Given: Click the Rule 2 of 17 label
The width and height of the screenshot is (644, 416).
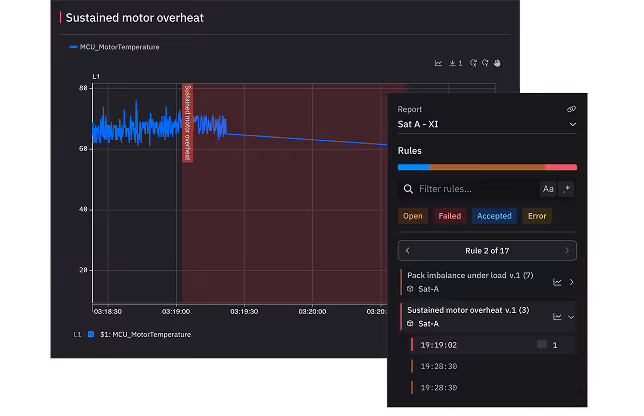Looking at the screenshot, I should pyautogui.click(x=487, y=251).
